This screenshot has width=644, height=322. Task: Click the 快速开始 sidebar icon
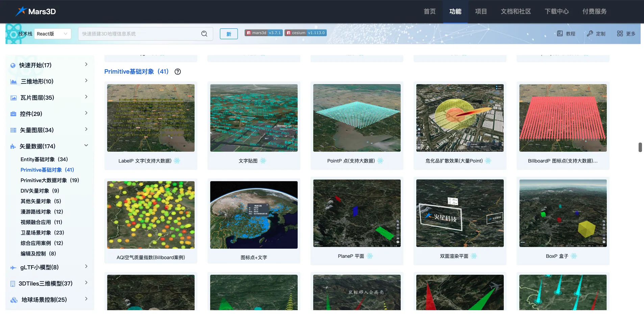tap(13, 65)
